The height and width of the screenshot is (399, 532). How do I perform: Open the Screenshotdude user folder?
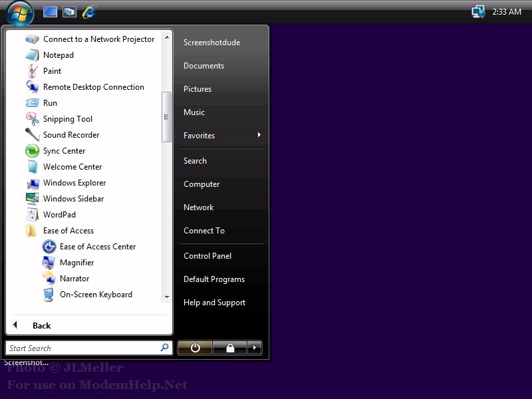click(x=212, y=43)
